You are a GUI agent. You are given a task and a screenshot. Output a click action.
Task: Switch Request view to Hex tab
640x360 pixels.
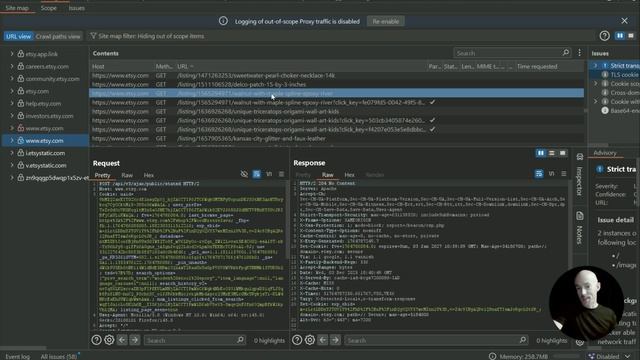click(149, 175)
